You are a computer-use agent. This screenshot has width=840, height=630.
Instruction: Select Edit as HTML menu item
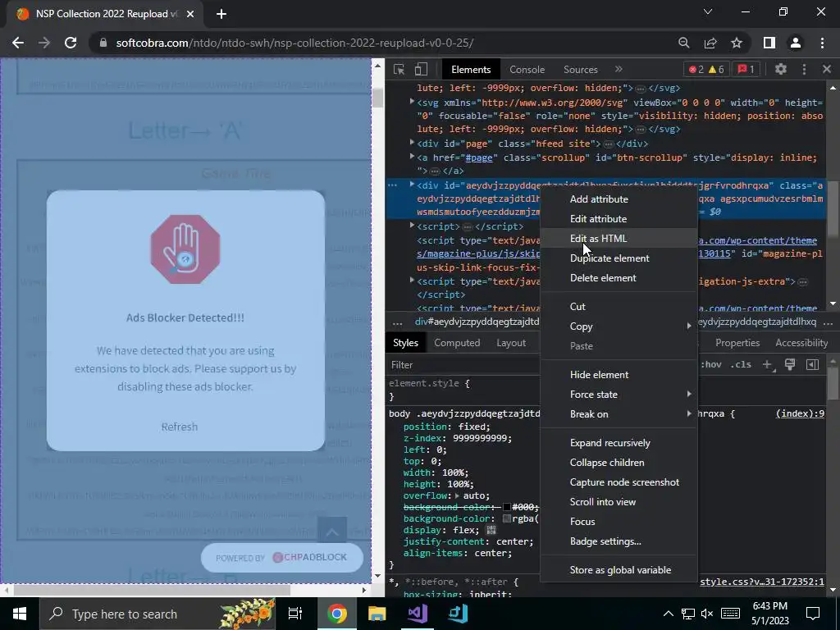619,239
